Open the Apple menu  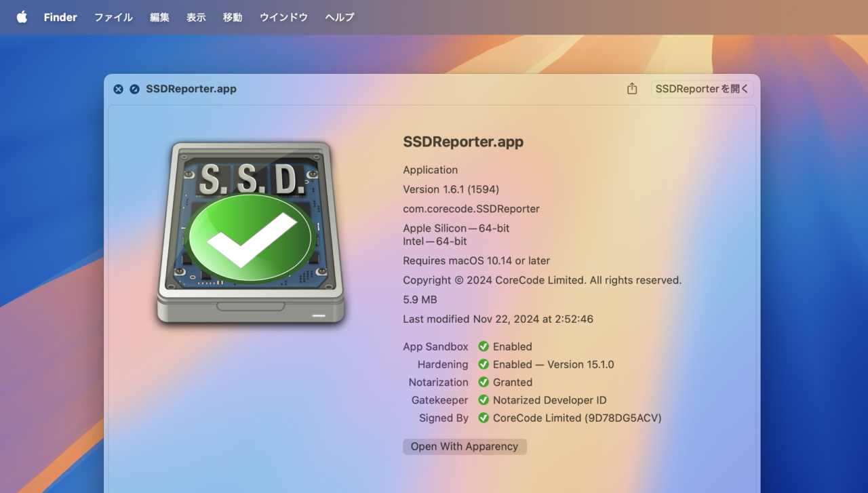click(x=22, y=17)
